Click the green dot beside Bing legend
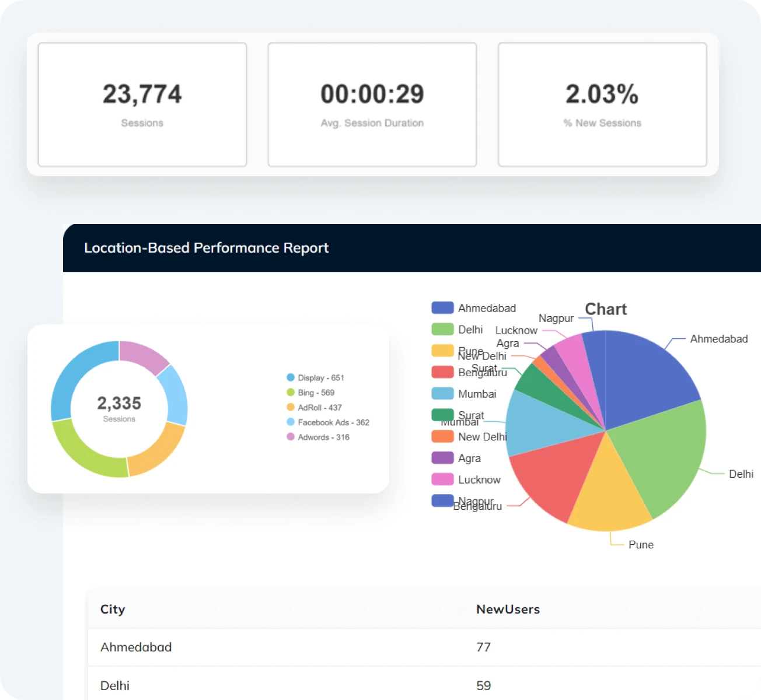This screenshot has width=761, height=700. pyautogui.click(x=291, y=393)
